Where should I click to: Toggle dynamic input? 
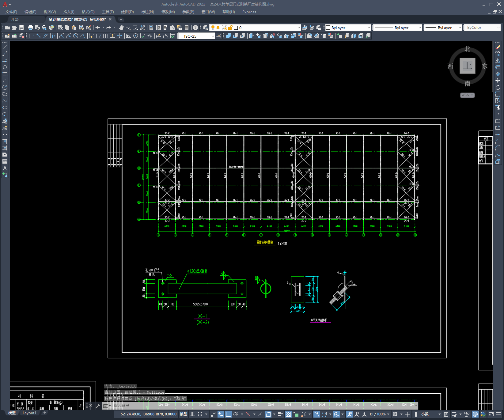221,414
